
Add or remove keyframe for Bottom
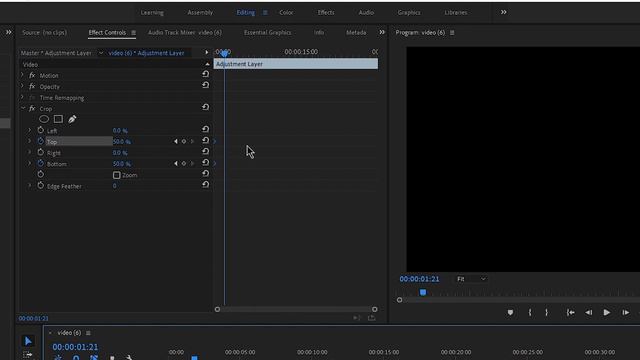184,163
